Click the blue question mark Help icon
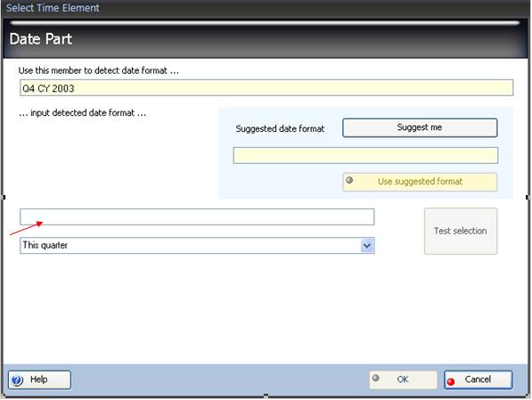This screenshot has height=400, width=532. pyautogui.click(x=17, y=380)
